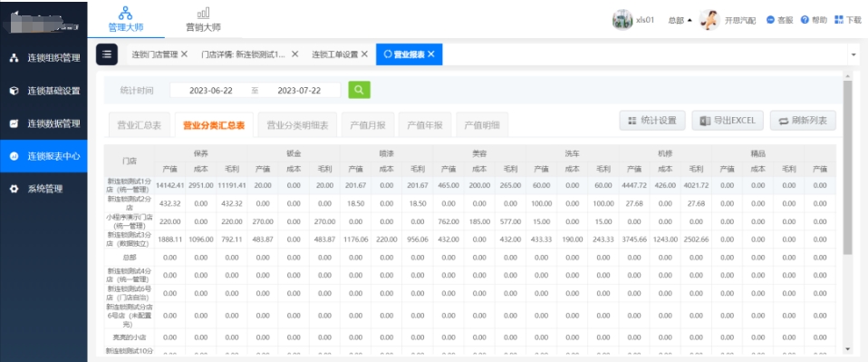The image size is (868, 362).
Task: Expand the 总部 organization dropdown
Action: tap(680, 20)
